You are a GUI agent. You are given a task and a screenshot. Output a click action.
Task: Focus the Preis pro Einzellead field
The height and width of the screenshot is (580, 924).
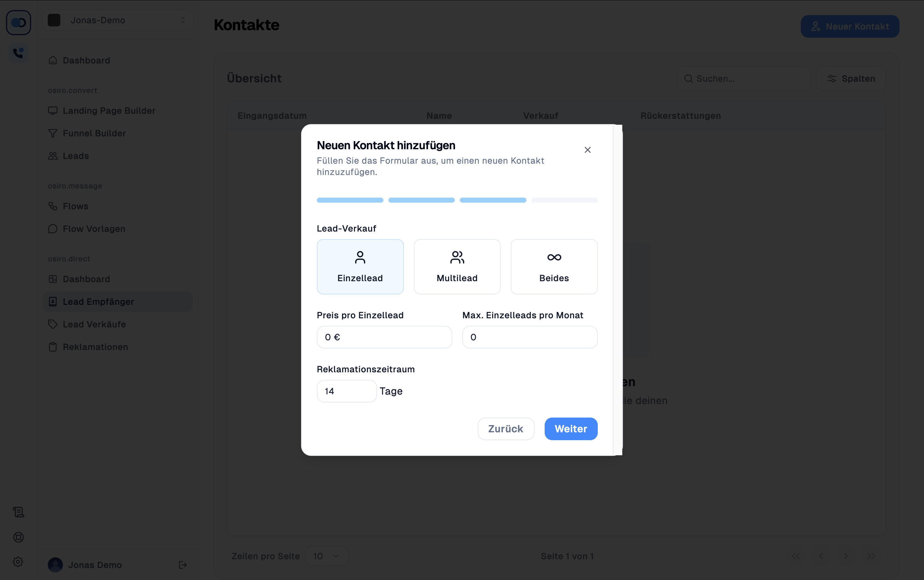pos(384,337)
